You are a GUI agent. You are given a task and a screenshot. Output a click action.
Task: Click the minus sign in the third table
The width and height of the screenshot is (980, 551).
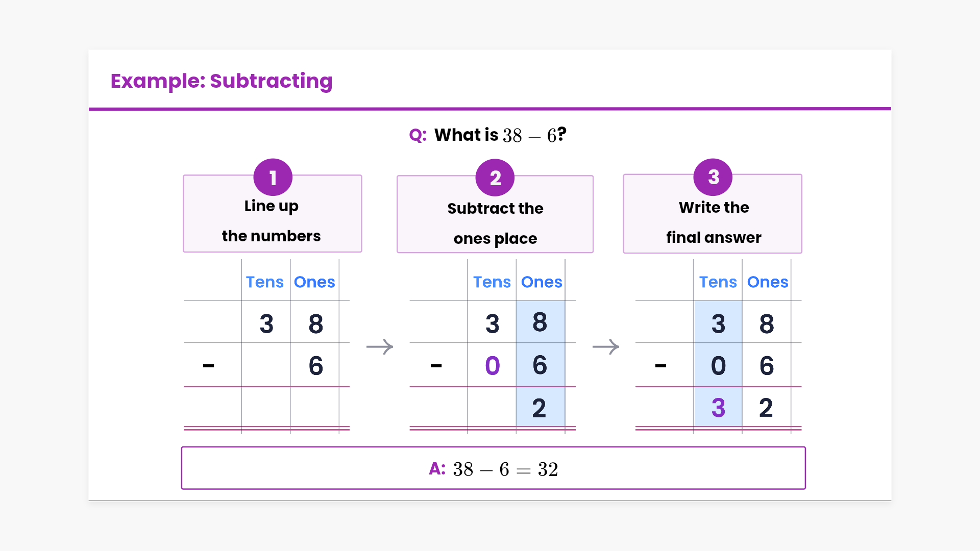click(660, 366)
